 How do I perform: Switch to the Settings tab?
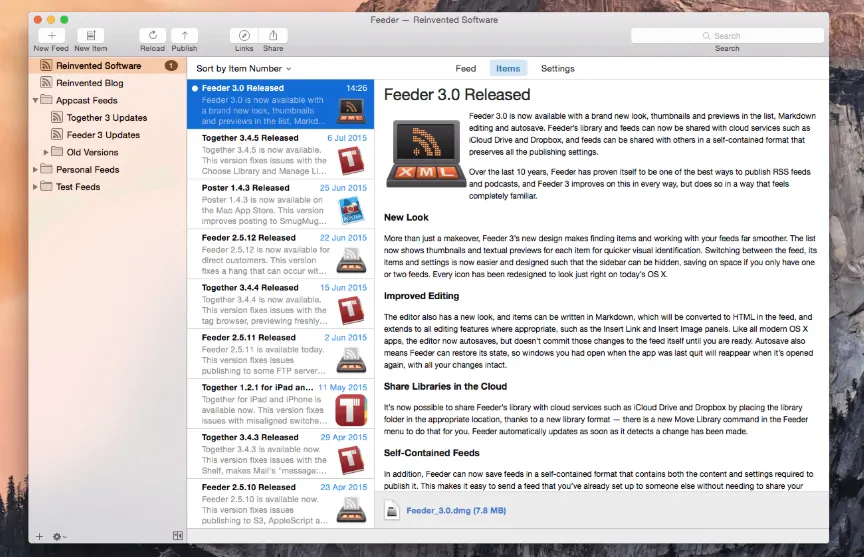coord(558,68)
